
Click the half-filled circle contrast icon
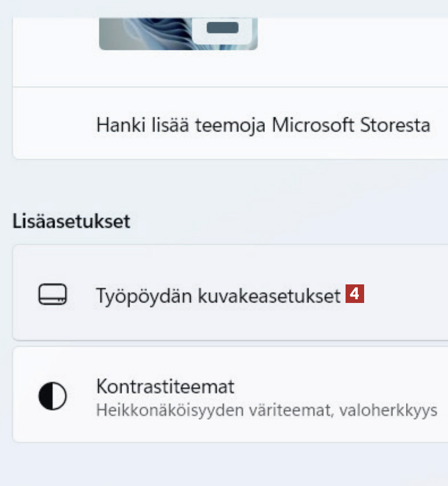pos(53,396)
